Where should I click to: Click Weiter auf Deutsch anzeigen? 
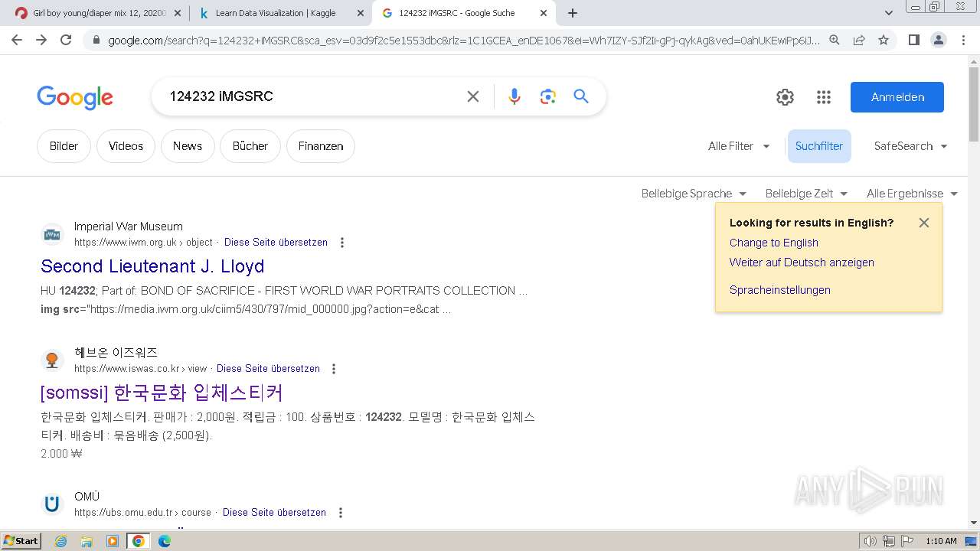pyautogui.click(x=802, y=262)
